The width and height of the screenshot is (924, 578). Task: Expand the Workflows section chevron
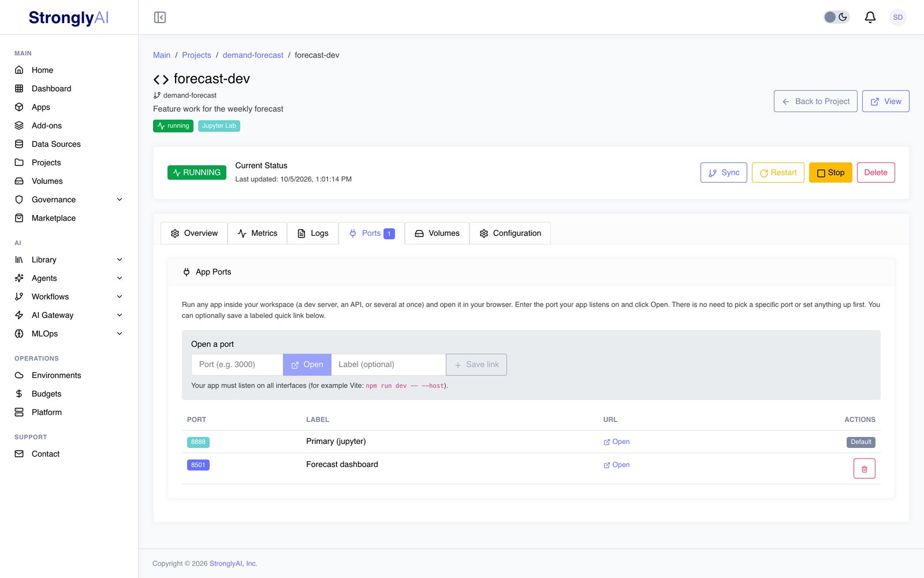tap(120, 297)
